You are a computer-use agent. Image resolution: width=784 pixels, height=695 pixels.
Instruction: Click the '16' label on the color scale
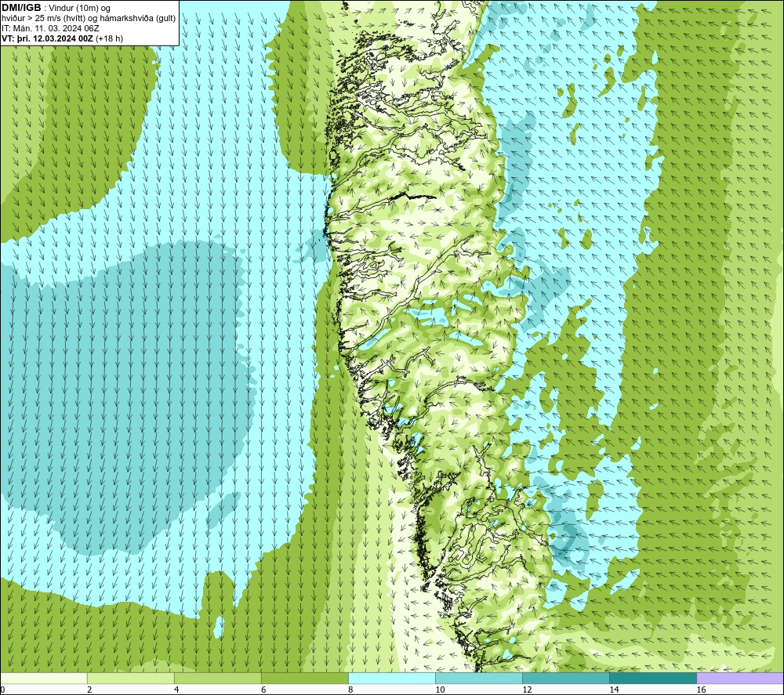point(700,690)
